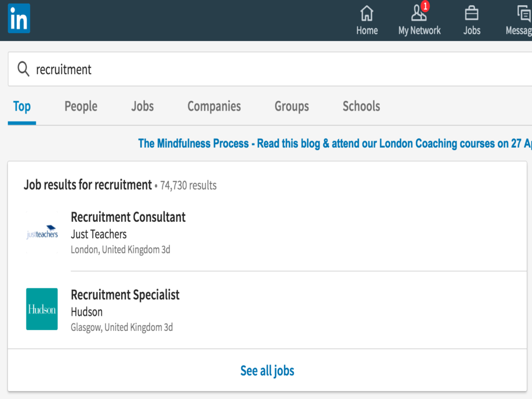532x399 pixels.
Task: Open the Recruitment Specialist job title
Action: tap(125, 295)
